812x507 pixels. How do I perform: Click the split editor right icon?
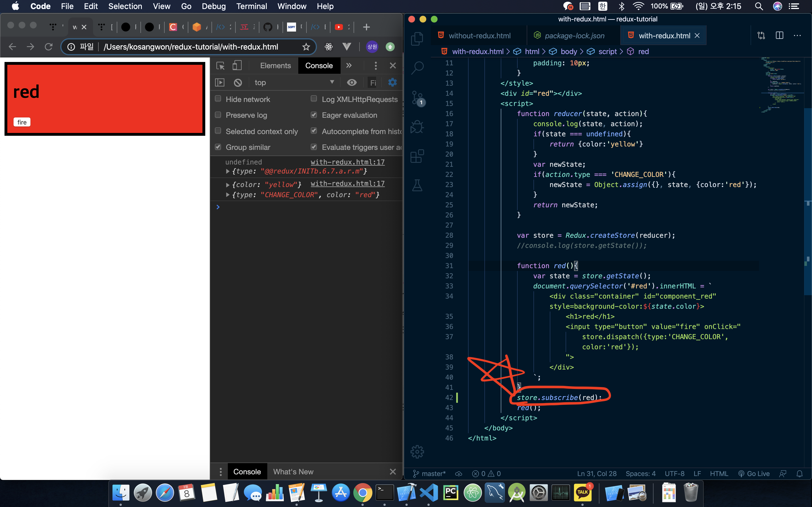pyautogui.click(x=779, y=35)
